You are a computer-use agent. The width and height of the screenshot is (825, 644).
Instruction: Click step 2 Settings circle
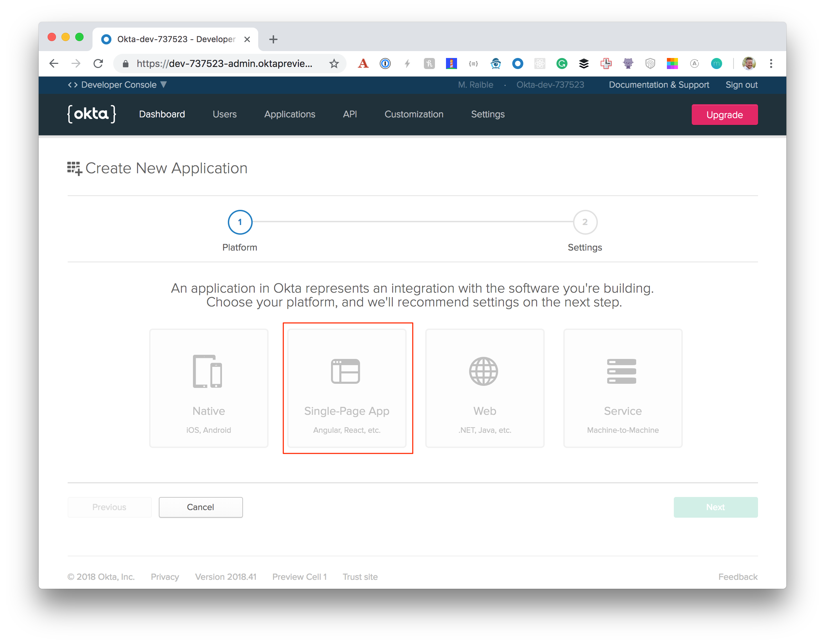point(585,222)
